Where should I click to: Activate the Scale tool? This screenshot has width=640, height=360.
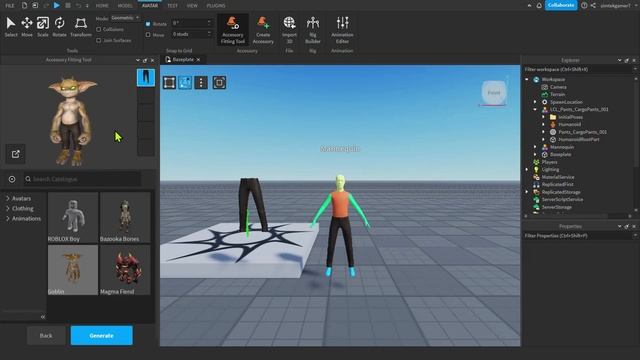point(43,27)
